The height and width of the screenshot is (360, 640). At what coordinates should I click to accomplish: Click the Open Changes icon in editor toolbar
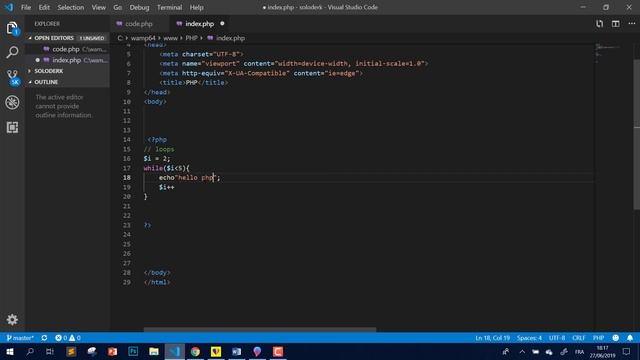pyautogui.click(x=599, y=24)
